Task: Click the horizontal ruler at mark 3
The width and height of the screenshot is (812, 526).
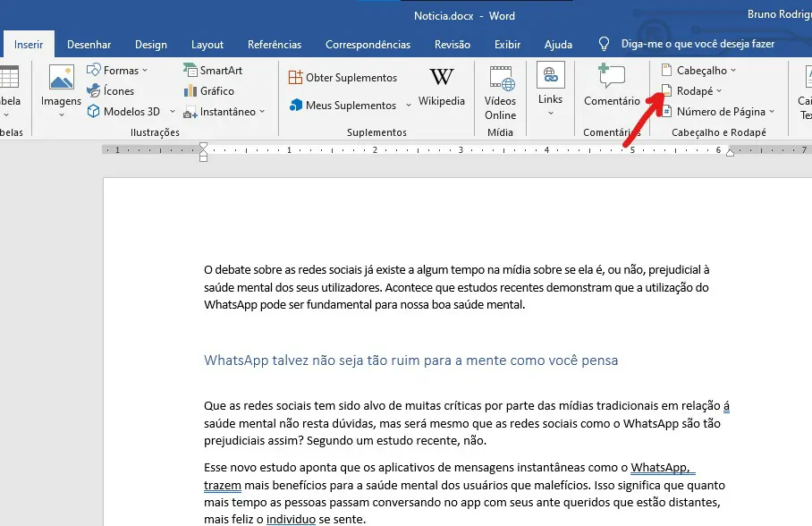Action: pyautogui.click(x=461, y=149)
